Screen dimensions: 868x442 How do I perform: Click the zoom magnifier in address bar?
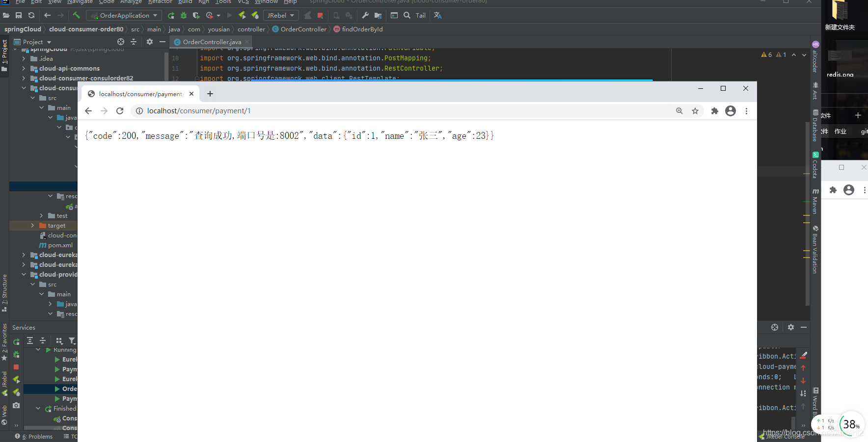[679, 111]
